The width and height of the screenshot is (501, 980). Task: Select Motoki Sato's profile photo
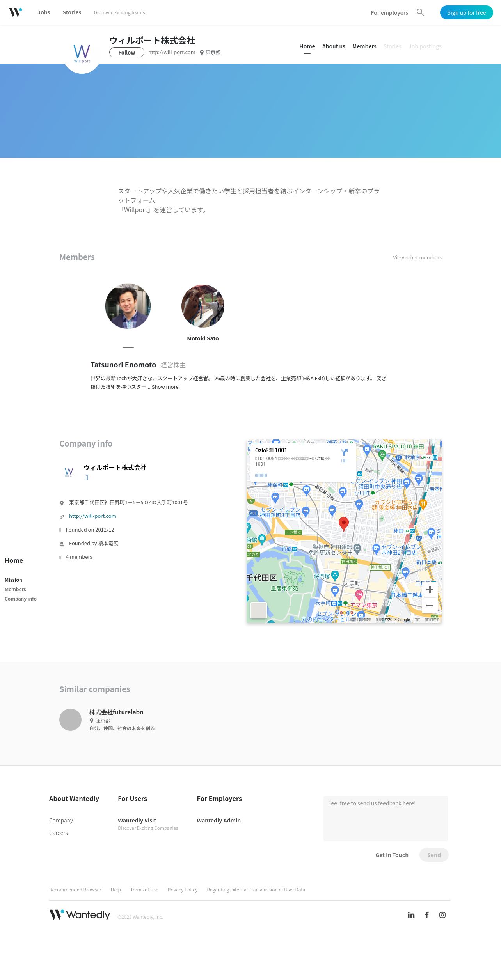click(x=203, y=306)
